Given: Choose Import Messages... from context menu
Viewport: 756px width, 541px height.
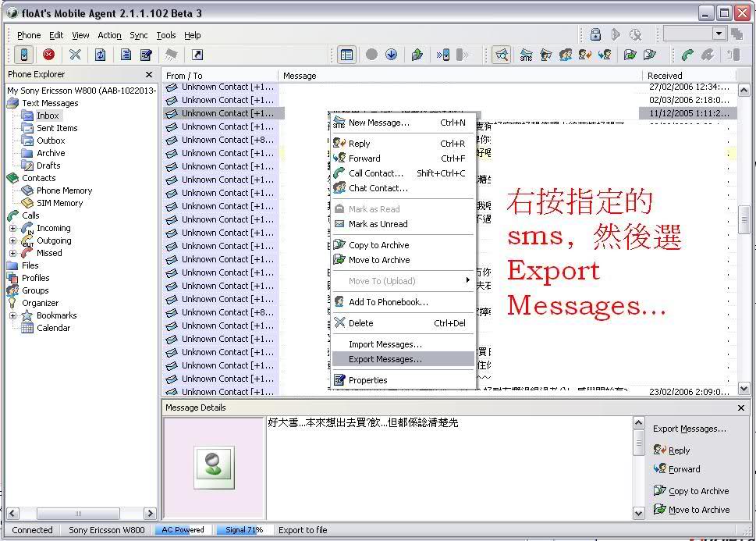Looking at the screenshot, I should click(x=403, y=344).
